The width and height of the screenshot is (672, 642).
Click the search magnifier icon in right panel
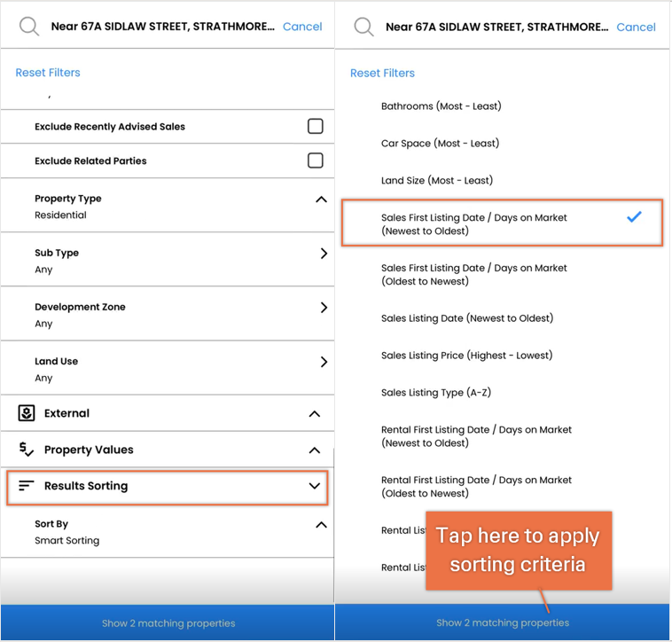[363, 27]
